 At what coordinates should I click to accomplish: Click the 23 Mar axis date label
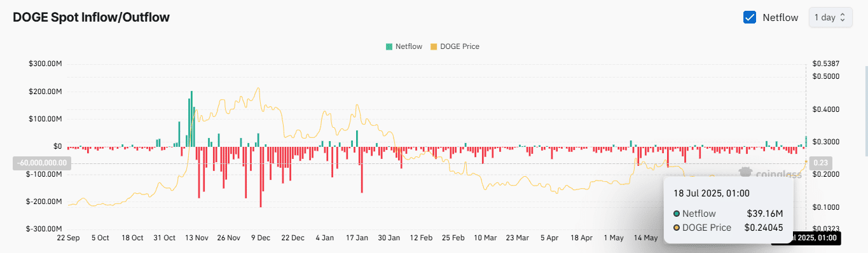click(x=518, y=238)
